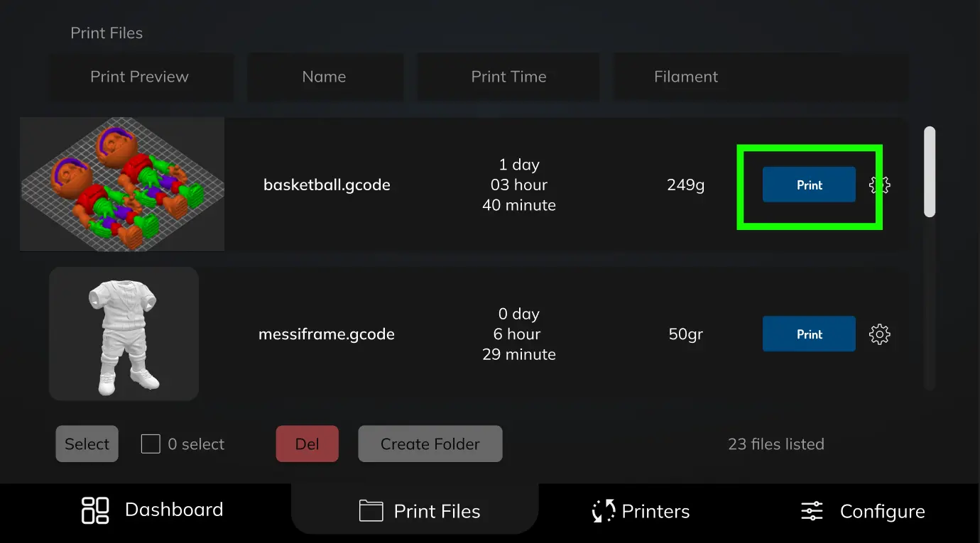The width and height of the screenshot is (980, 543).
Task: Print the messiframe.gcode file
Action: [809, 334]
